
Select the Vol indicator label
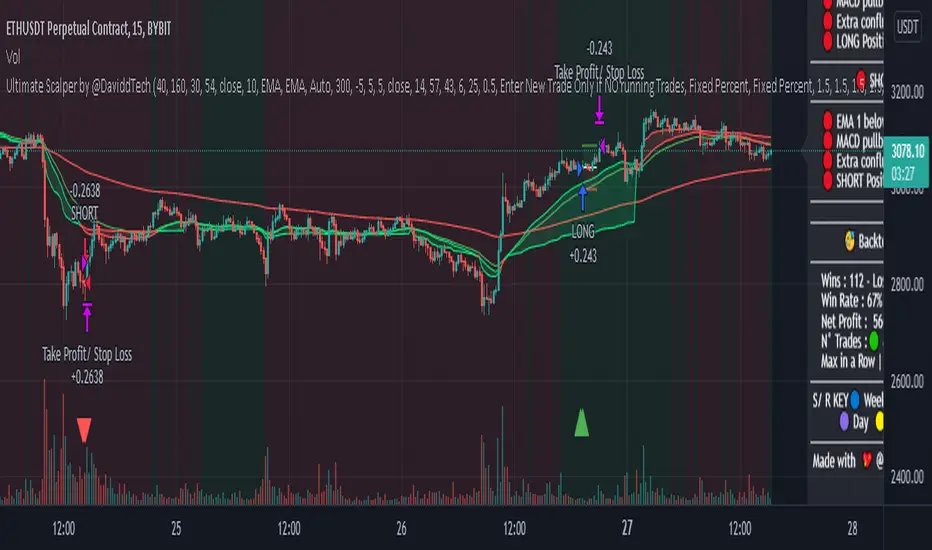click(x=12, y=58)
